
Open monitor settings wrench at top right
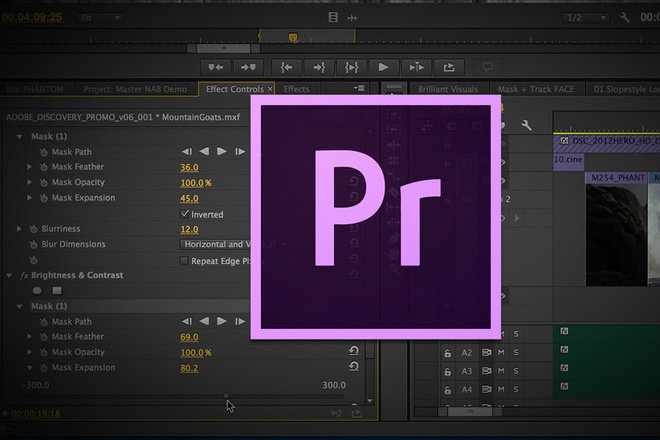click(x=625, y=18)
